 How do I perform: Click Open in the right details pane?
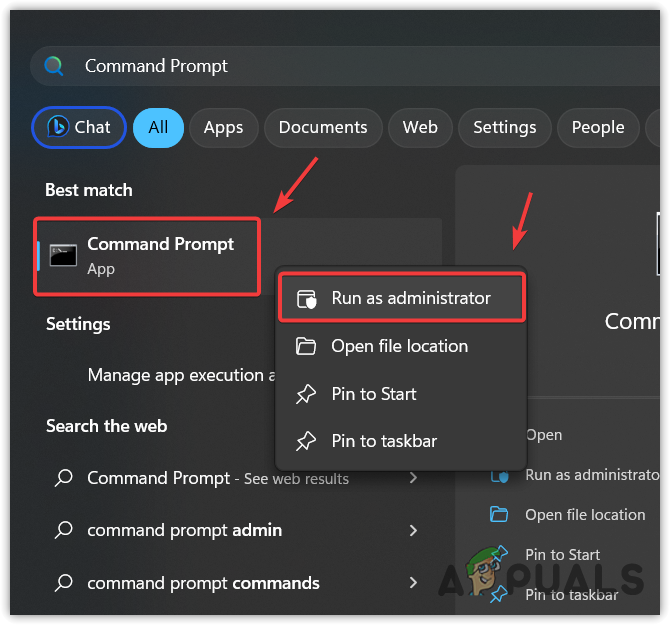(544, 435)
